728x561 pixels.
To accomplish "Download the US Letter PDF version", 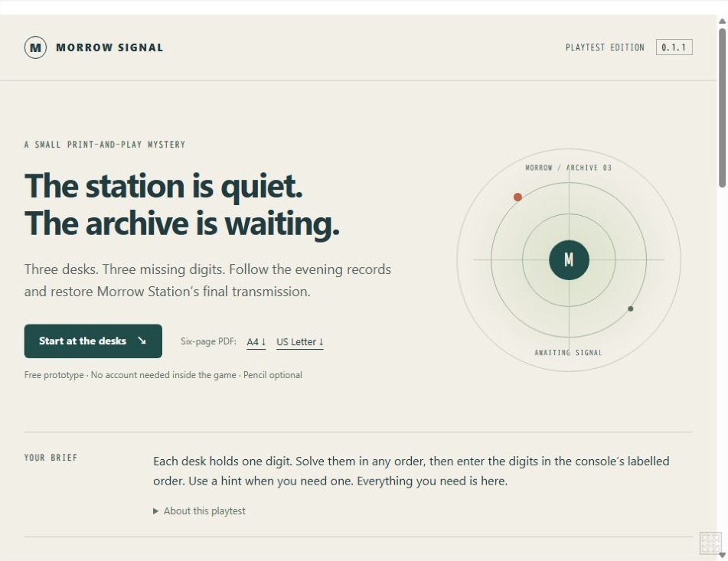I will [x=300, y=342].
